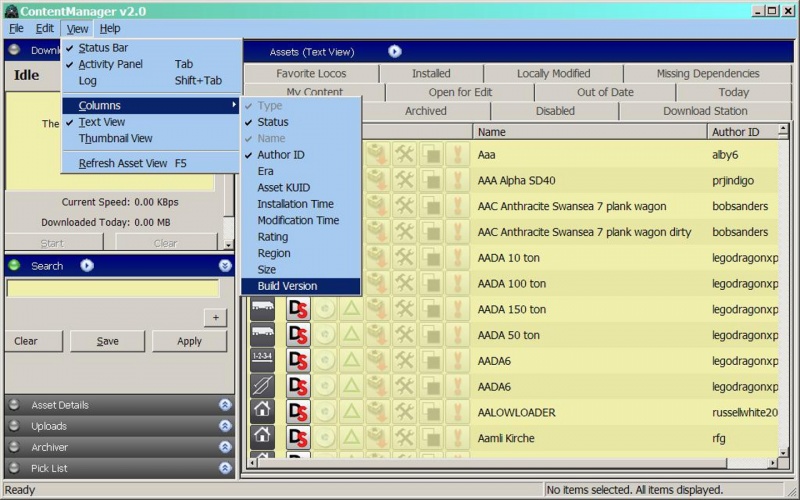Uncheck the Author ID column option

tap(301, 155)
